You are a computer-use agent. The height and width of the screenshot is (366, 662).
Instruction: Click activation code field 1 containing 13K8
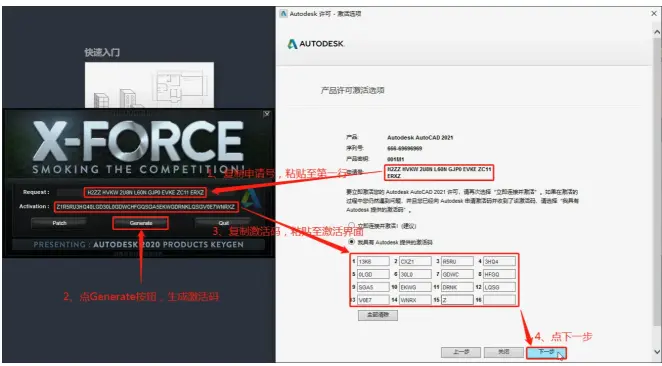pyautogui.click(x=373, y=261)
